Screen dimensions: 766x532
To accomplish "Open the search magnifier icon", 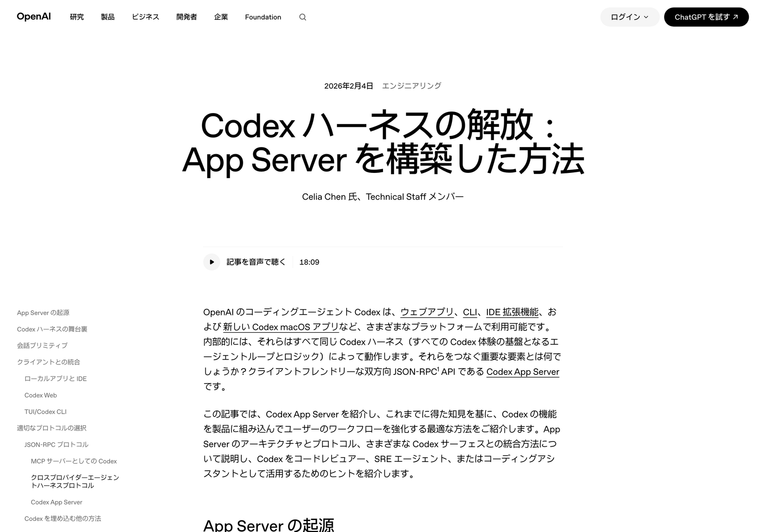I will 303,17.
